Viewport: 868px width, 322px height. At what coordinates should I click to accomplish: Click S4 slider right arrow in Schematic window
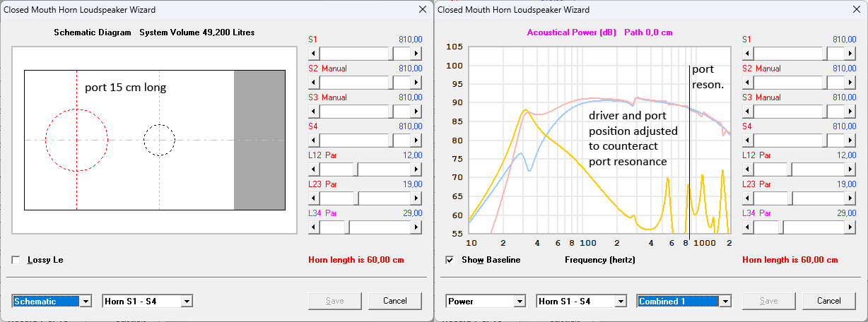point(416,141)
